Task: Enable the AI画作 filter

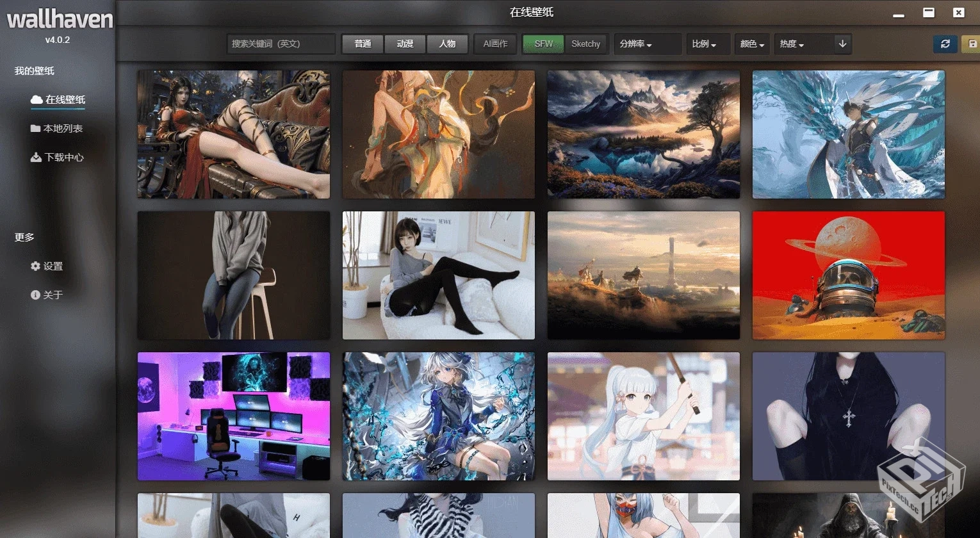Action: click(494, 44)
